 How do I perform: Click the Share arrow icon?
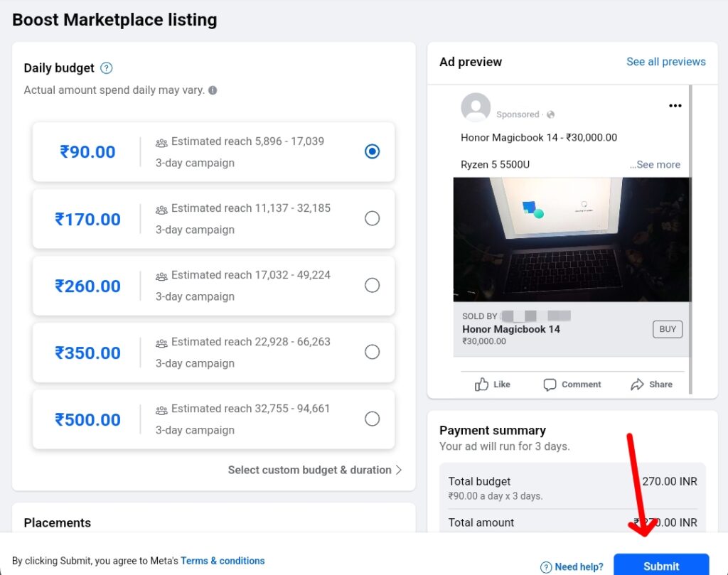tap(637, 385)
